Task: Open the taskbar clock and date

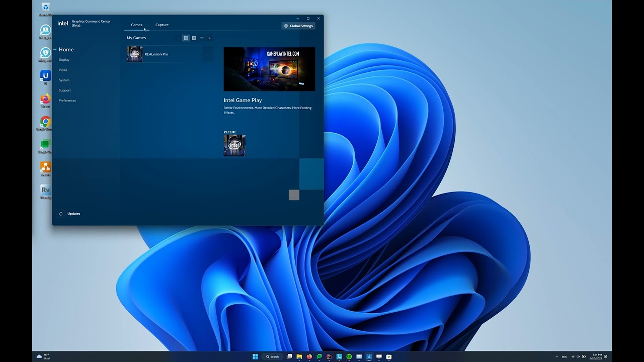Action: (597, 356)
